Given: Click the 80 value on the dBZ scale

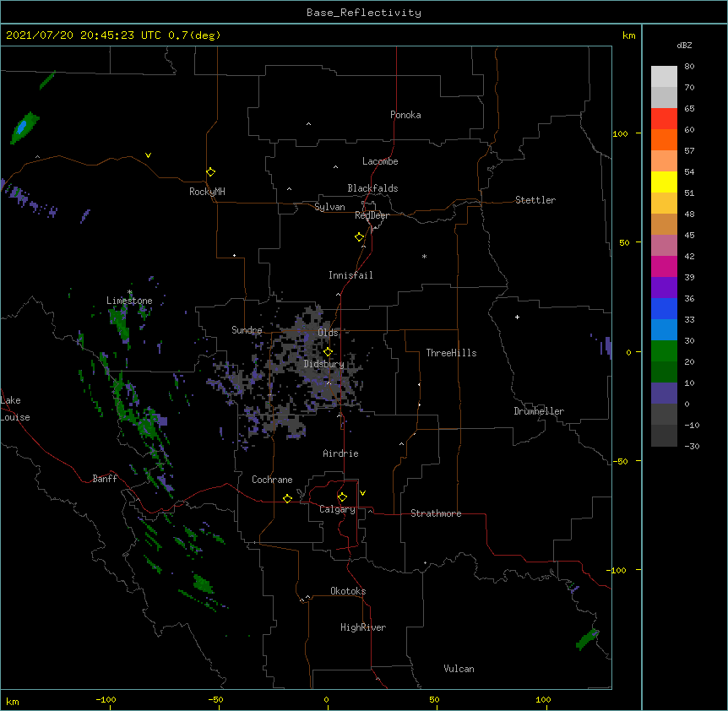Looking at the screenshot, I should tap(689, 67).
